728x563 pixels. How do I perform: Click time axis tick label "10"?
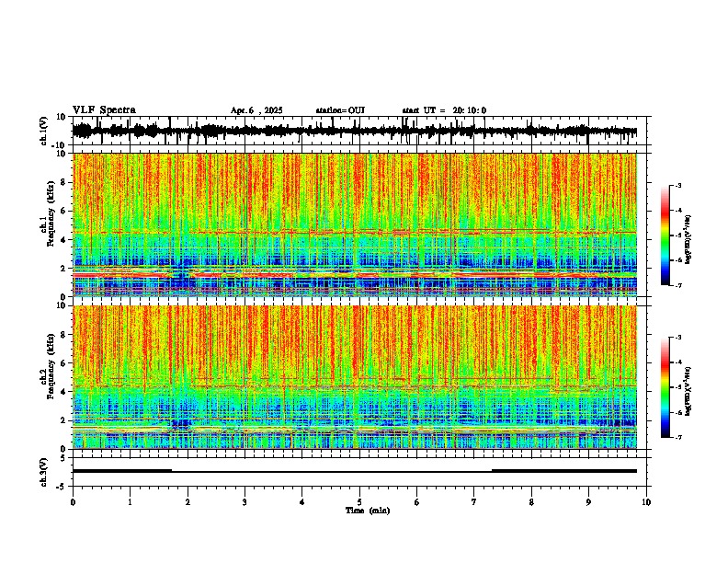pyautogui.click(x=646, y=502)
